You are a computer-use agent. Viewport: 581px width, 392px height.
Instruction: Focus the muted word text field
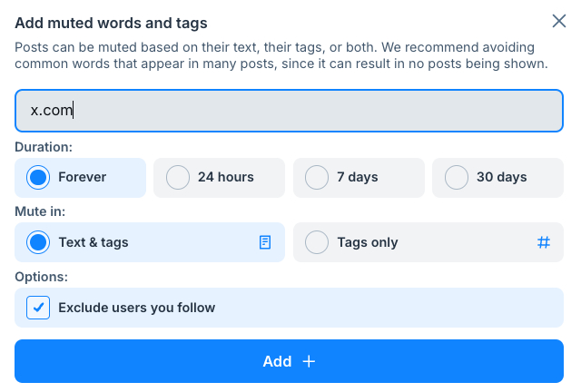[289, 111]
